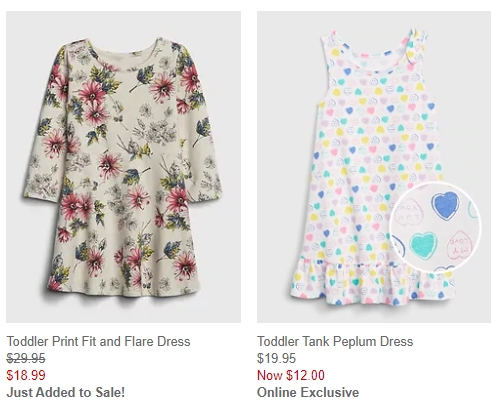Click the Now $12.00 promotional price
The image size is (501, 409).
(291, 375)
